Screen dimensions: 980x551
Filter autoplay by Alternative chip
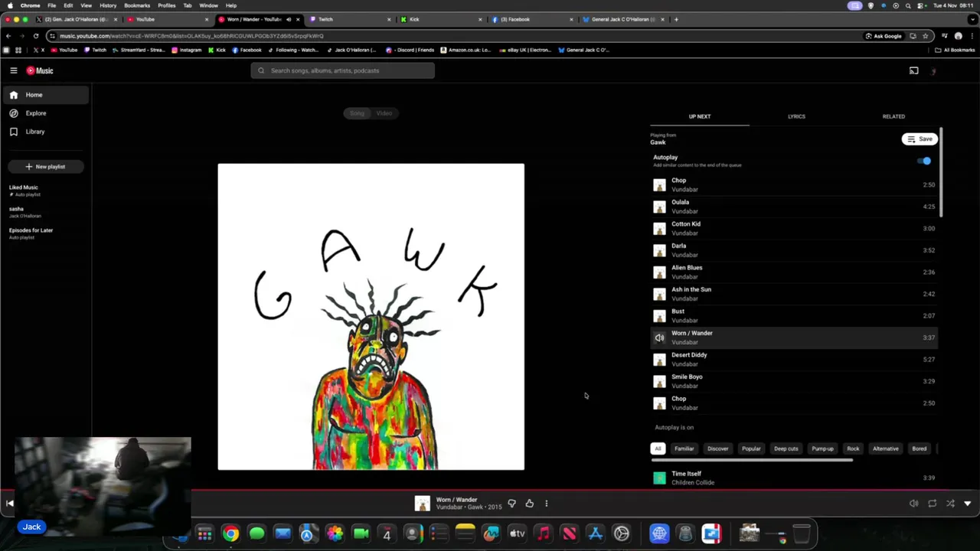point(885,448)
